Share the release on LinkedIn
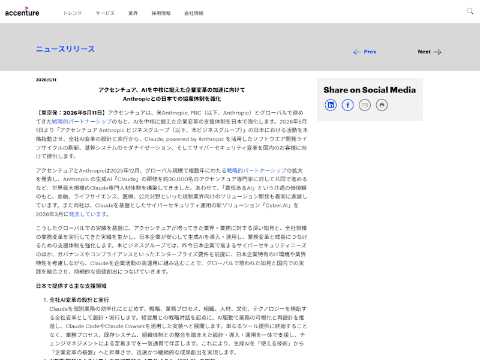 pos(331,105)
